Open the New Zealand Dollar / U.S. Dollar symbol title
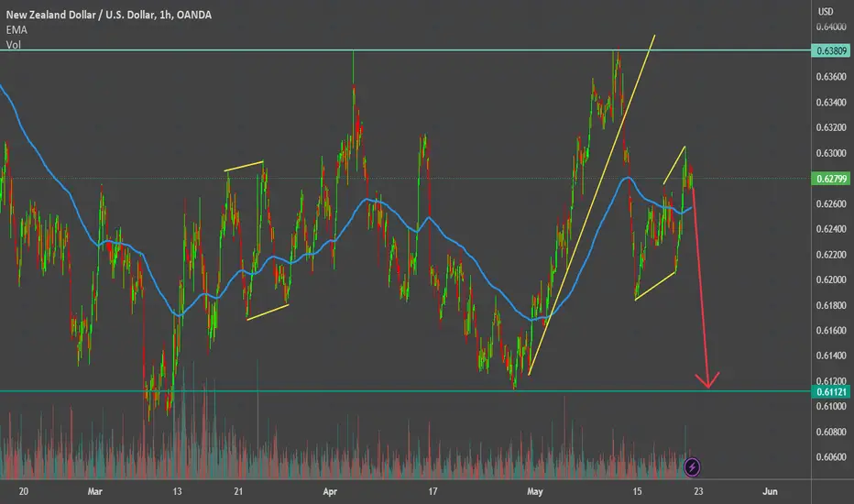This screenshot has height=504, width=854. coord(108,15)
